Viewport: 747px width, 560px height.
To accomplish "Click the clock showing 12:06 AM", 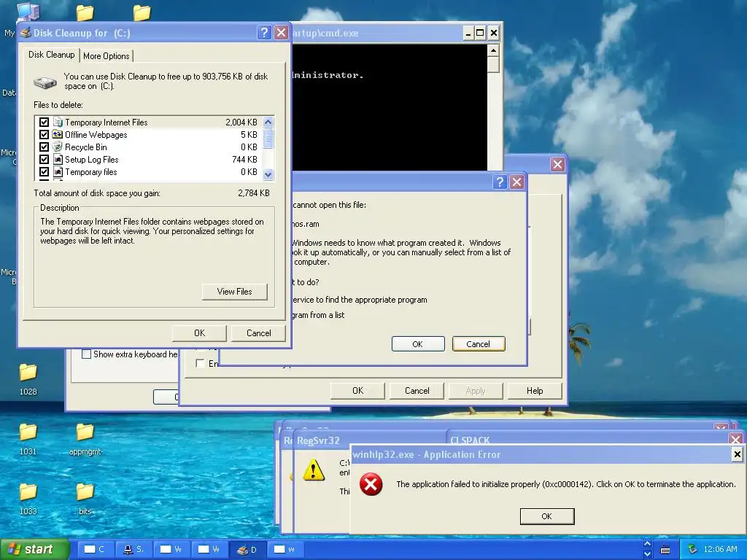I will pos(720,549).
